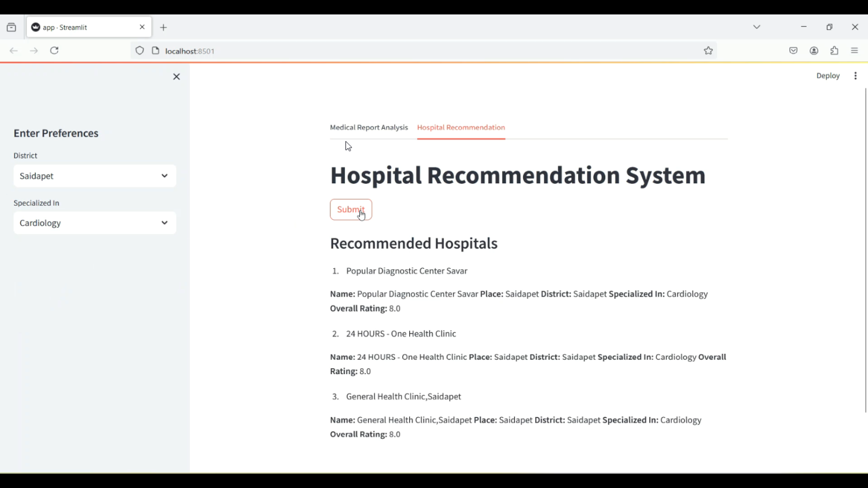Click the Deploy button
Image resolution: width=868 pixels, height=488 pixels.
coord(827,76)
